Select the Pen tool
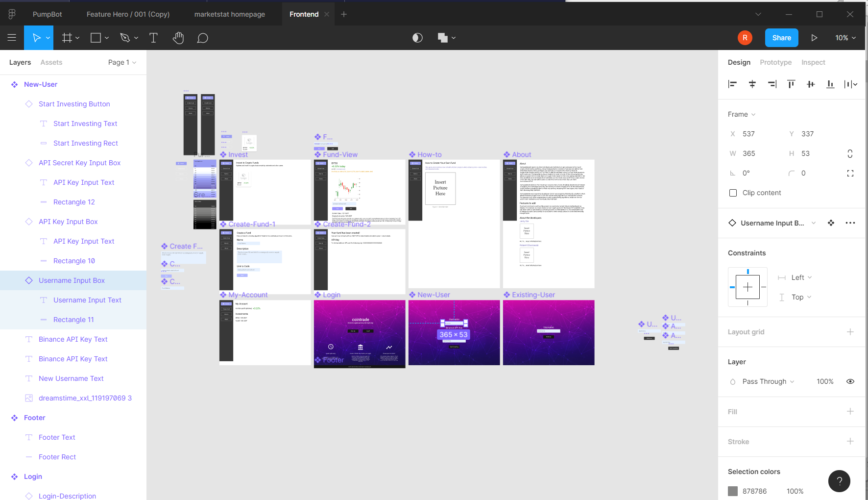Viewport: 868px width, 500px height. point(125,38)
